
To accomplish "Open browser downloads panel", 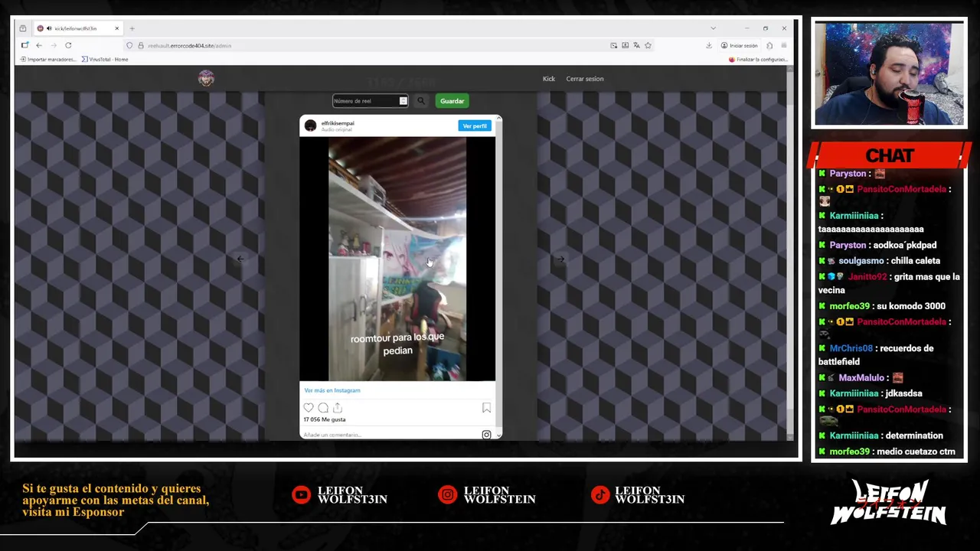I will tap(709, 45).
